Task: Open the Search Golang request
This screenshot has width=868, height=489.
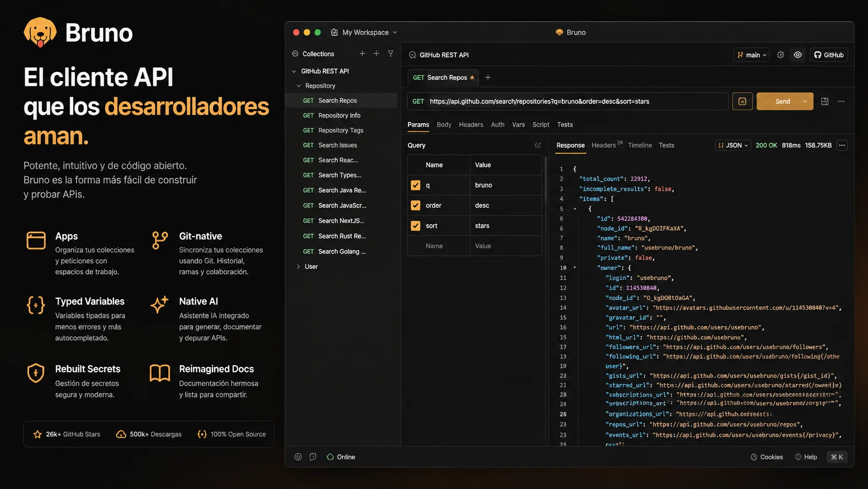Action: [342, 252]
